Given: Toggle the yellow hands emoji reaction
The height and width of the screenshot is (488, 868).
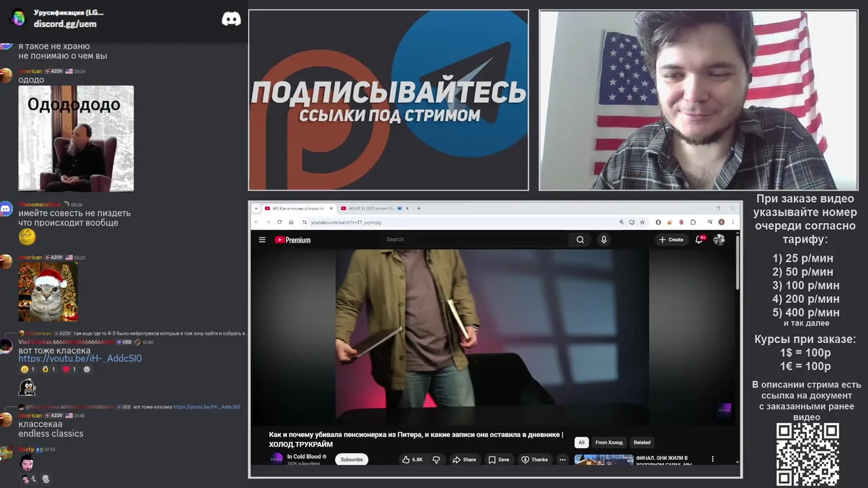Looking at the screenshot, I should click(x=49, y=369).
